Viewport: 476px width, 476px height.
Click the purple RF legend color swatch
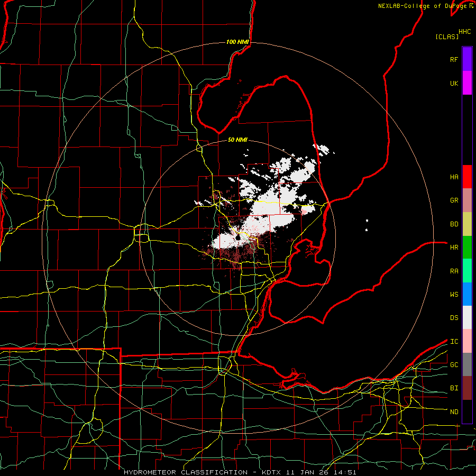467,59
